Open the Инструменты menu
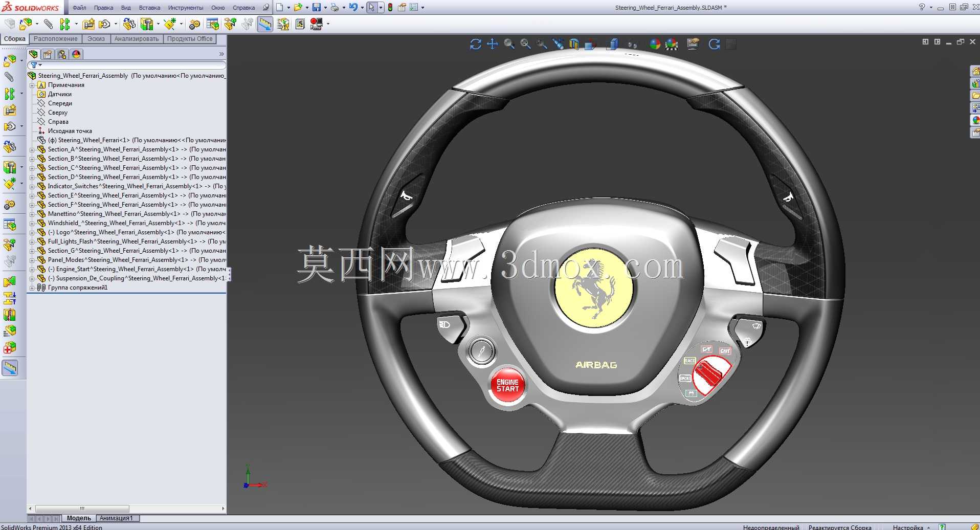The image size is (980, 530). point(186,8)
